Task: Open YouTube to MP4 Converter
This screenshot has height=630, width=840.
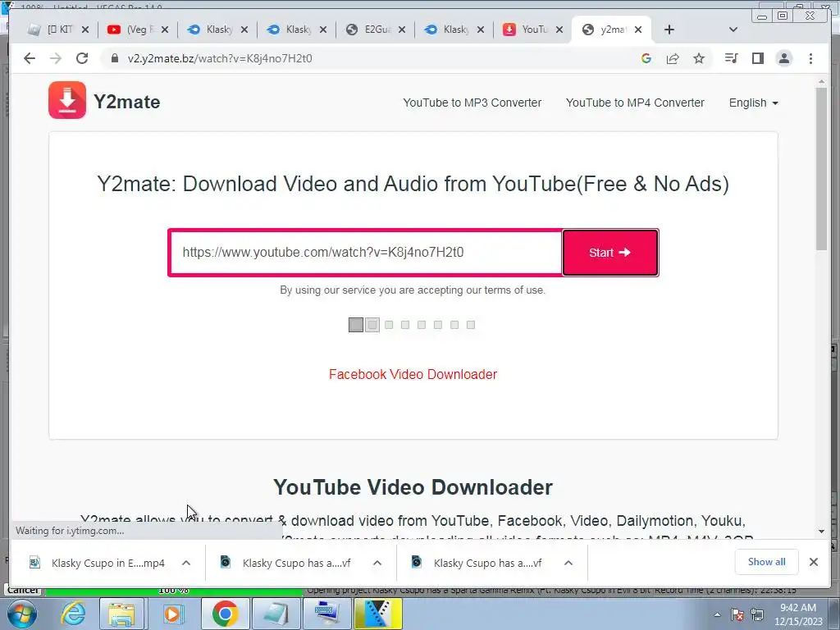Action: tap(635, 103)
